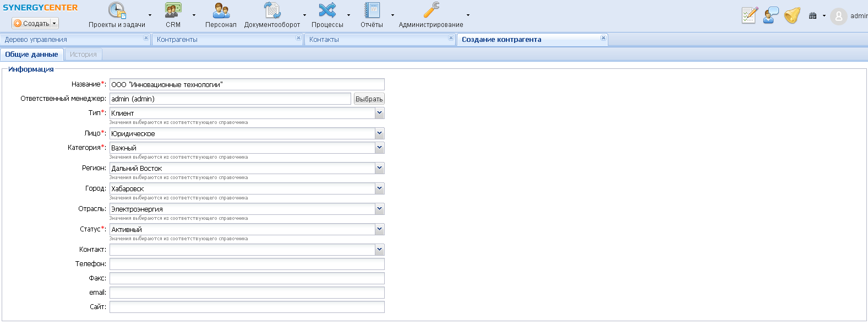Click the golden bell notifications icon
868x324 pixels.
[792, 15]
